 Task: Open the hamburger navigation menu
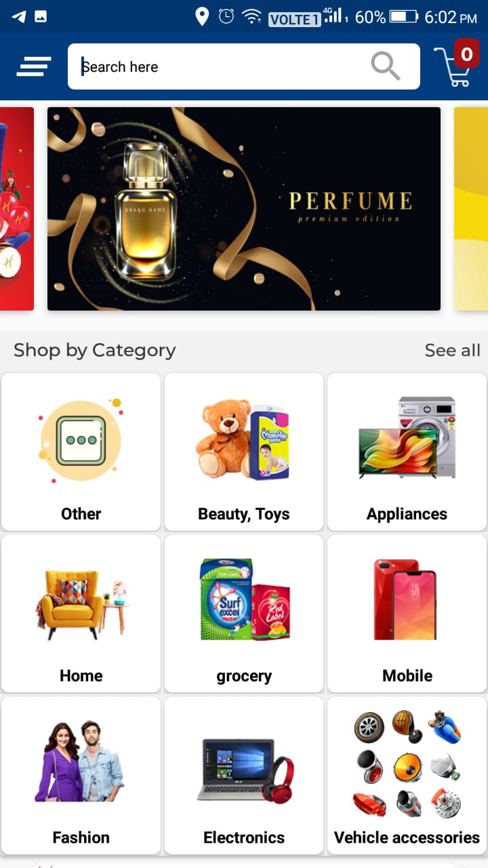pyautogui.click(x=33, y=66)
